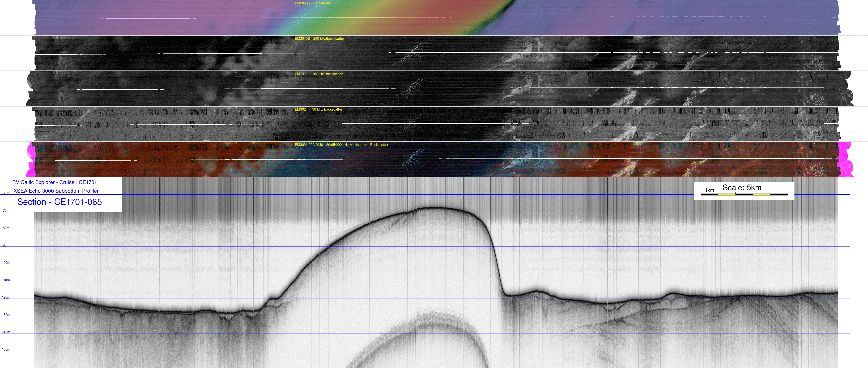The height and width of the screenshot is (368, 868).
Task: Click the EM302 30 kHz Backscatter label
Action: click(318, 110)
